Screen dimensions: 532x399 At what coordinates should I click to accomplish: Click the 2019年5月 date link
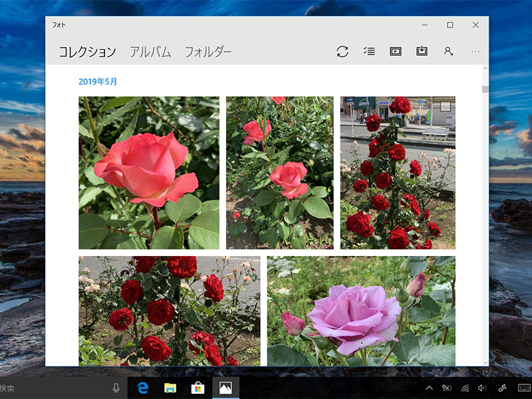[x=98, y=81]
